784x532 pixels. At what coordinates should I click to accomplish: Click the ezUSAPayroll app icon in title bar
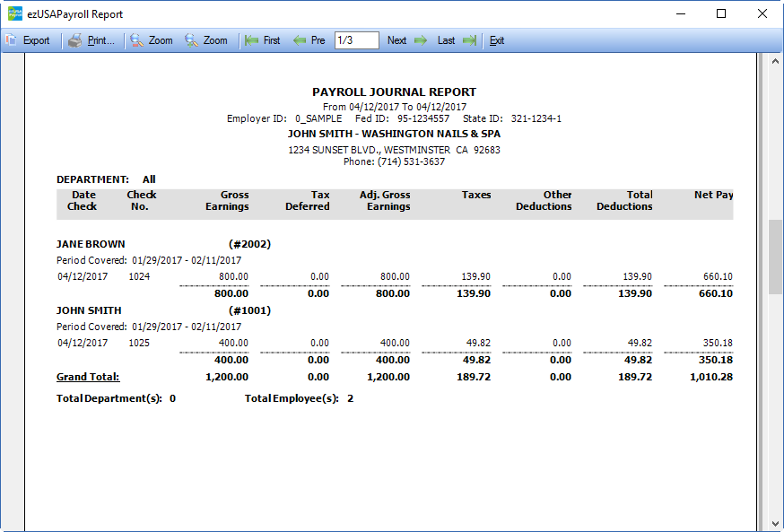point(14,14)
